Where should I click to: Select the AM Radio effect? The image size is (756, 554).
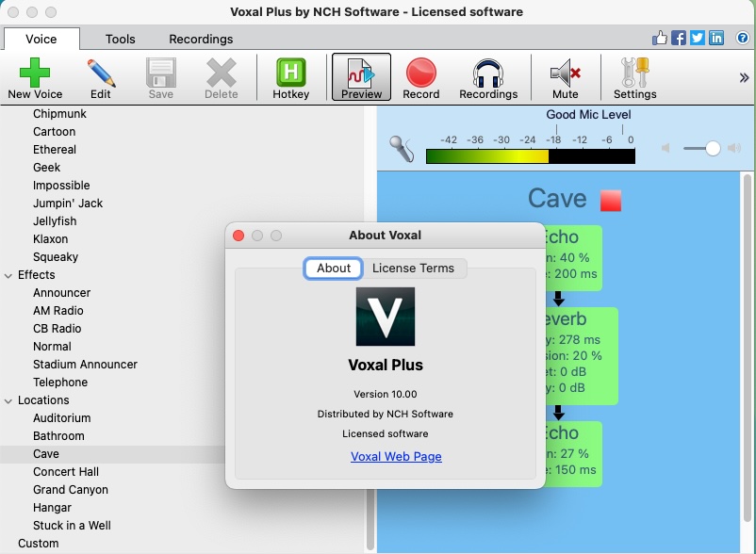58,311
